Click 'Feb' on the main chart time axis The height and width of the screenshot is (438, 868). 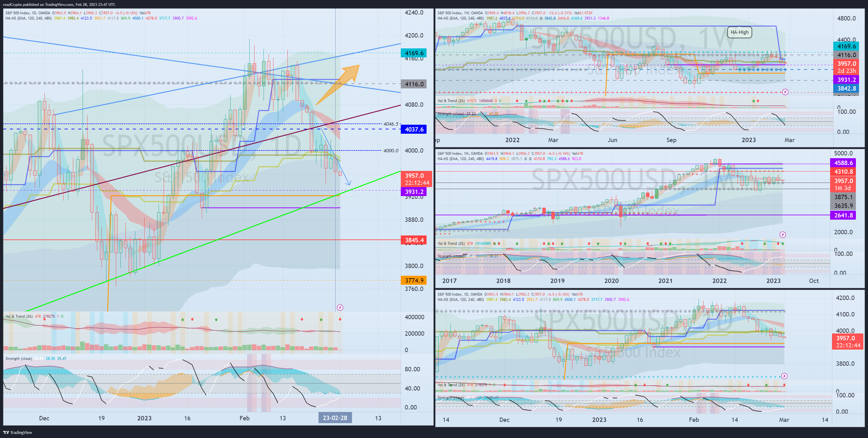tap(244, 418)
